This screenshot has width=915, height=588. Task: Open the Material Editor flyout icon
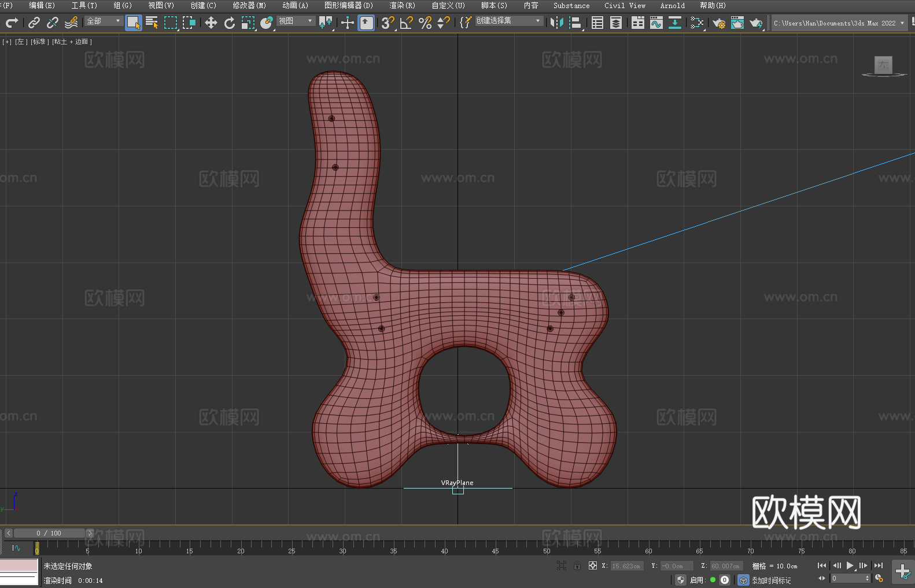[697, 23]
